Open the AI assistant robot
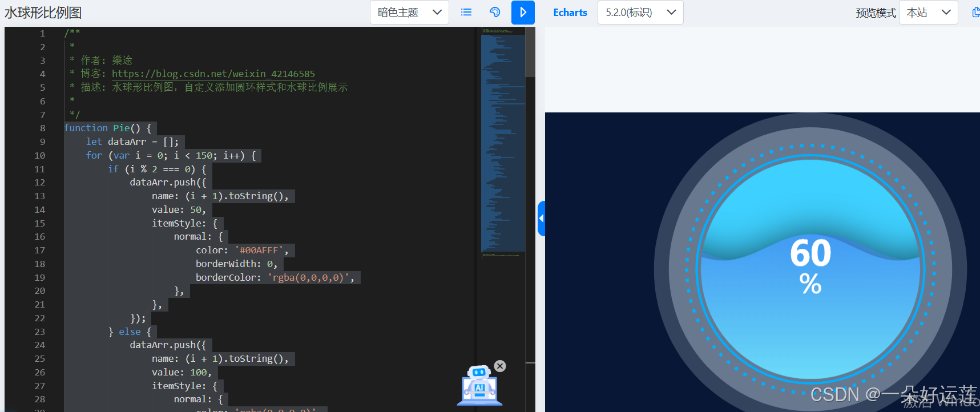The width and height of the screenshot is (980, 412). [479, 386]
